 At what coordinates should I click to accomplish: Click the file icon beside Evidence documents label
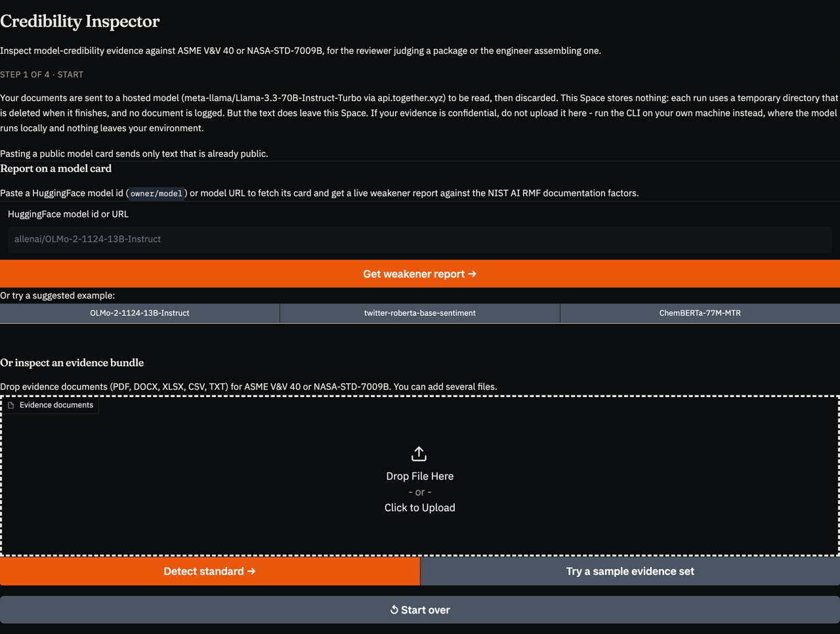(10, 405)
